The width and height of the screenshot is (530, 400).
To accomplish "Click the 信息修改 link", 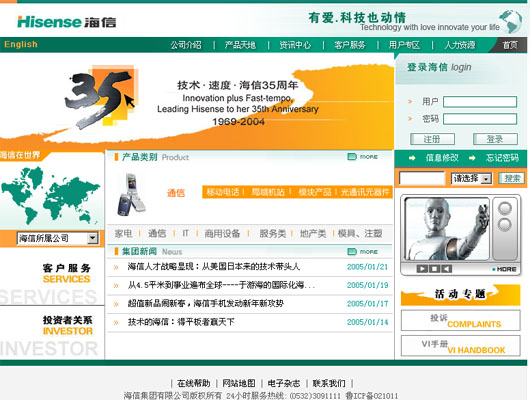I will click(442, 158).
